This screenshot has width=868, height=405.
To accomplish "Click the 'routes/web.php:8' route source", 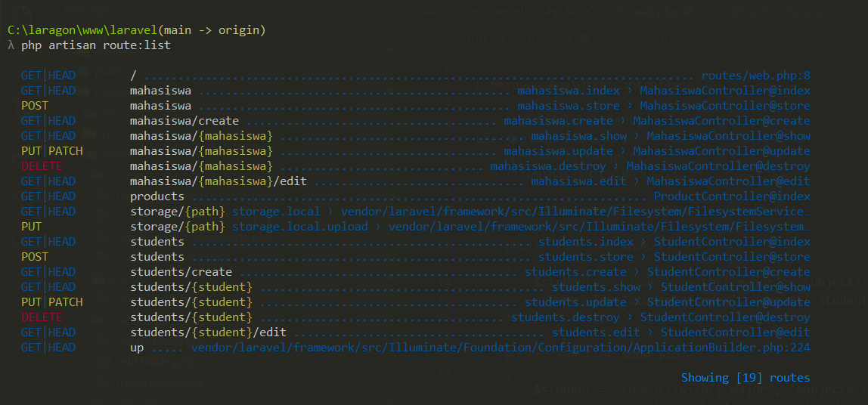I will point(756,76).
